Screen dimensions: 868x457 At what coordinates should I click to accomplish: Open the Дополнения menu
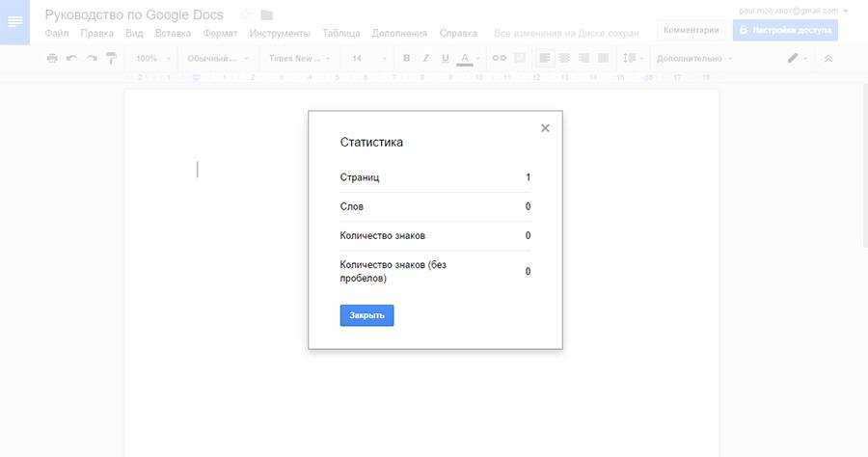click(399, 33)
